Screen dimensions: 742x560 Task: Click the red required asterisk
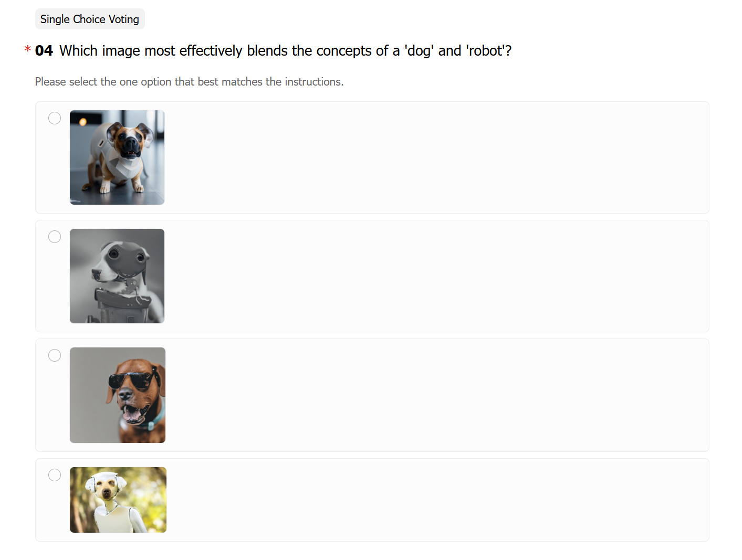28,50
